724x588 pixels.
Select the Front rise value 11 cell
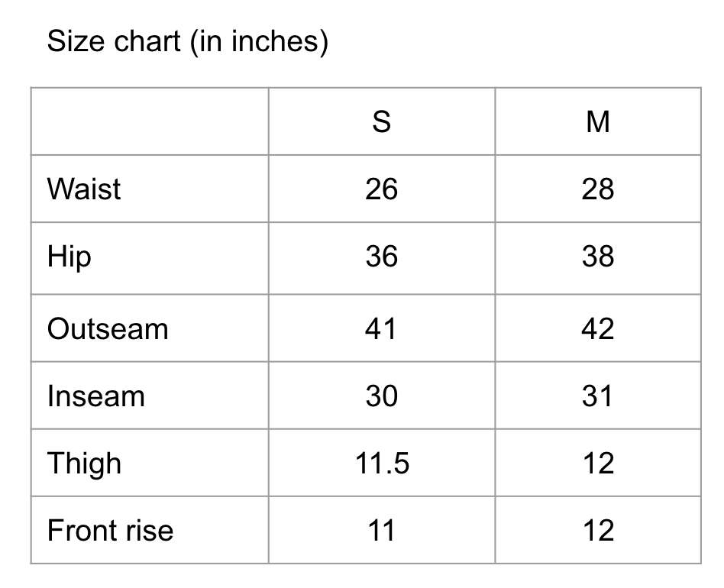(381, 530)
